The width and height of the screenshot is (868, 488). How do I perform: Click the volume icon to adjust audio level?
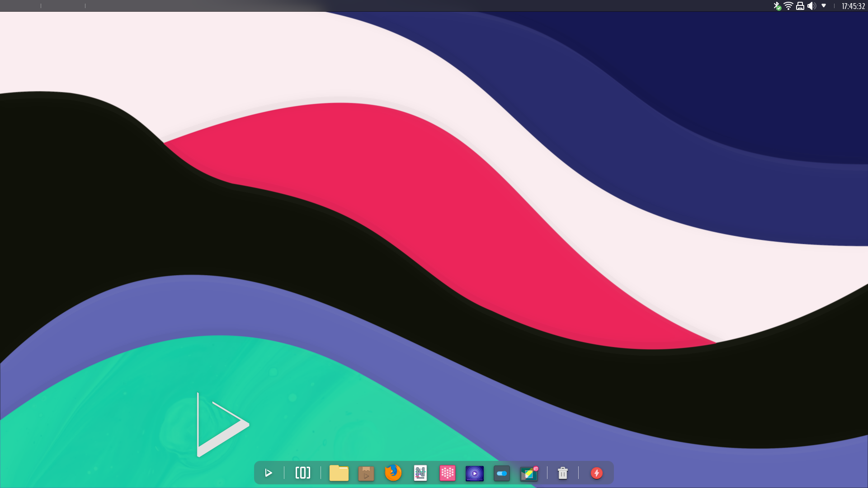point(812,6)
